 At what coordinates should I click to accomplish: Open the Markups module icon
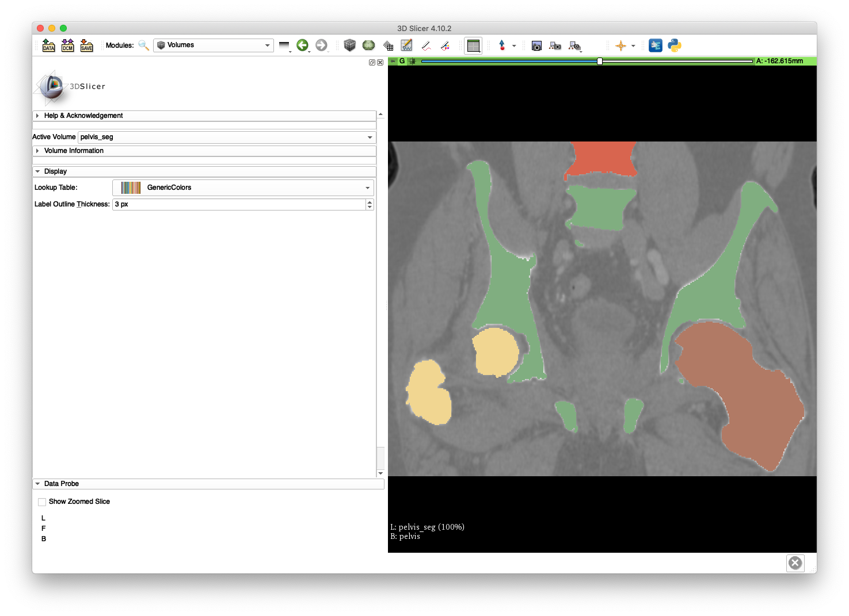click(x=426, y=45)
